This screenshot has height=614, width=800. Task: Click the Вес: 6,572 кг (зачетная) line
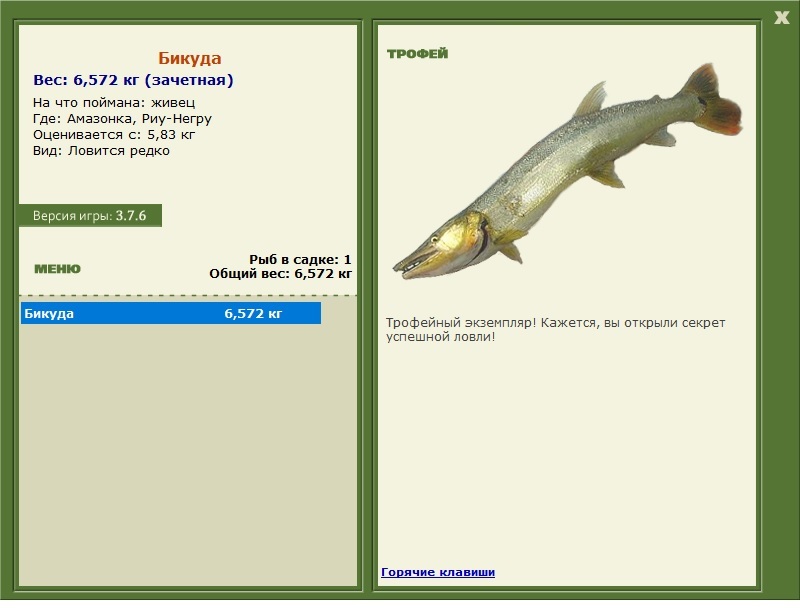(133, 80)
